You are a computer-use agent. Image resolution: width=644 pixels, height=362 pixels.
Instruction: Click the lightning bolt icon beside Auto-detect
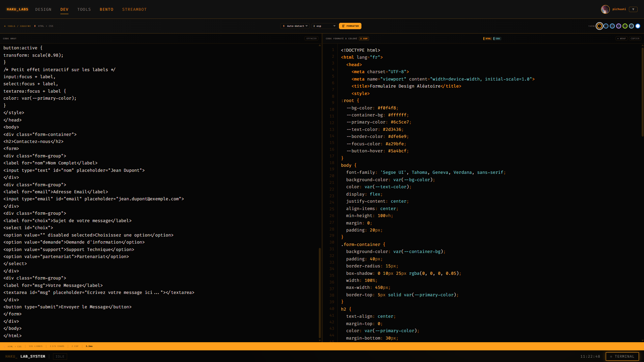point(285,26)
